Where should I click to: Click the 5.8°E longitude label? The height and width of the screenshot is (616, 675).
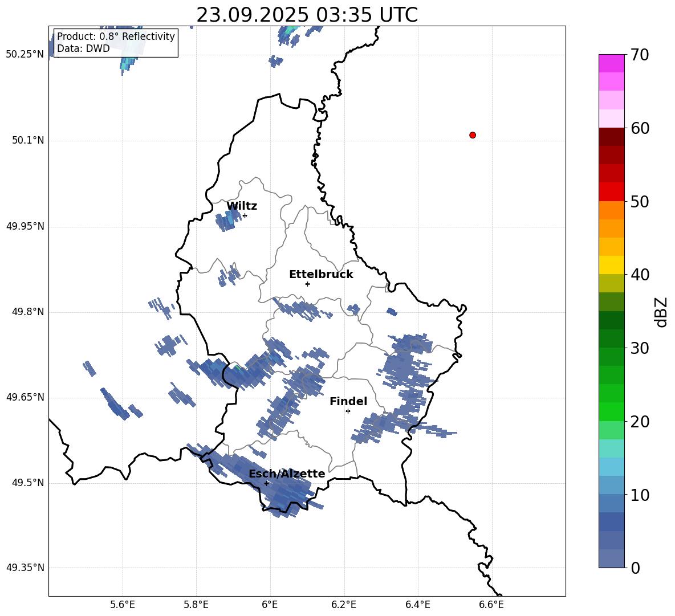coord(196,605)
